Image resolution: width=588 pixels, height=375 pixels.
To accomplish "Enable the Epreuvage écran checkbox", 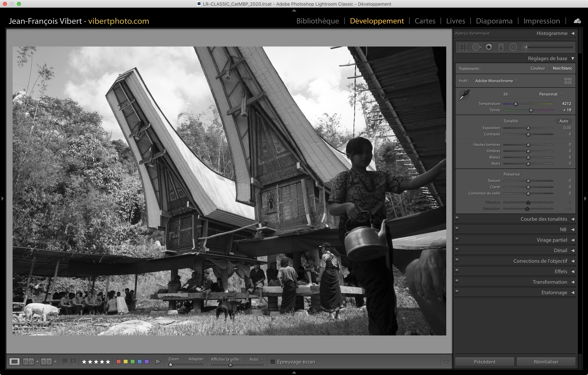I will 273,362.
